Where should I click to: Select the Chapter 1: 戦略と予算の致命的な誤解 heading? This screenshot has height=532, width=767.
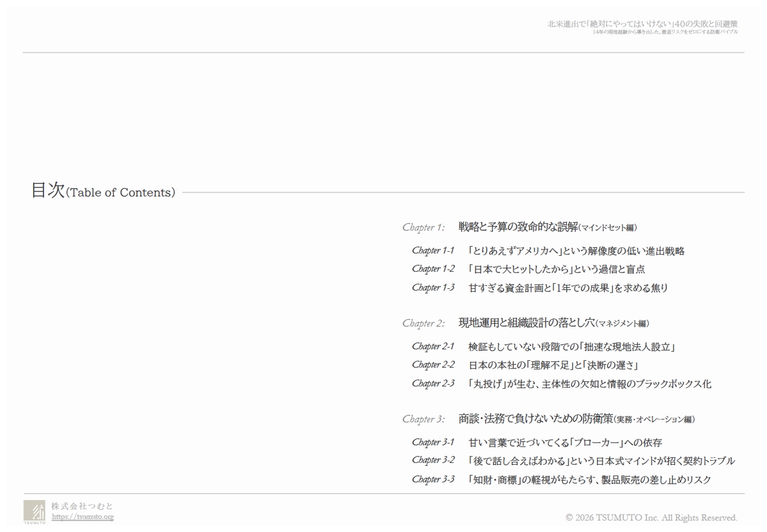(520, 227)
